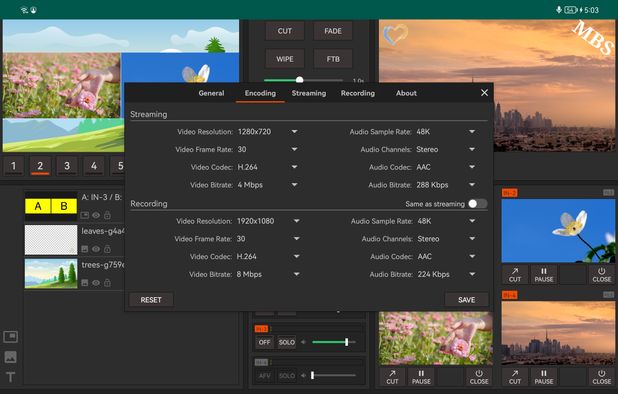This screenshot has width=618, height=394.
Task: Cut the blue-sky flower input to program
Action: pyautogui.click(x=515, y=275)
